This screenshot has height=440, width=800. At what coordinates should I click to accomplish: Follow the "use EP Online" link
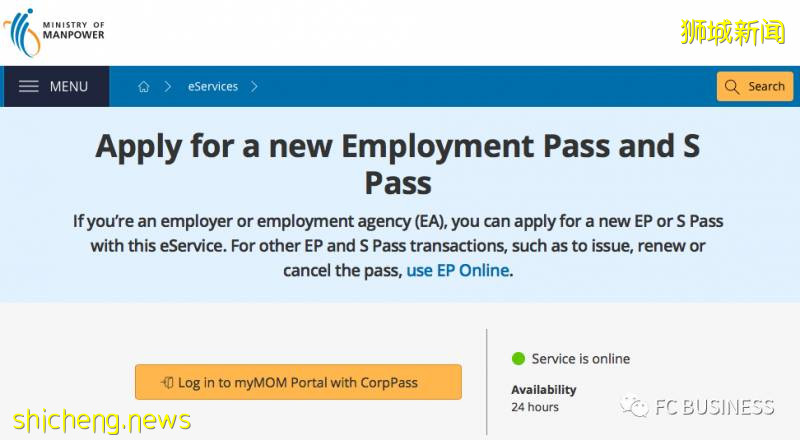tap(458, 270)
